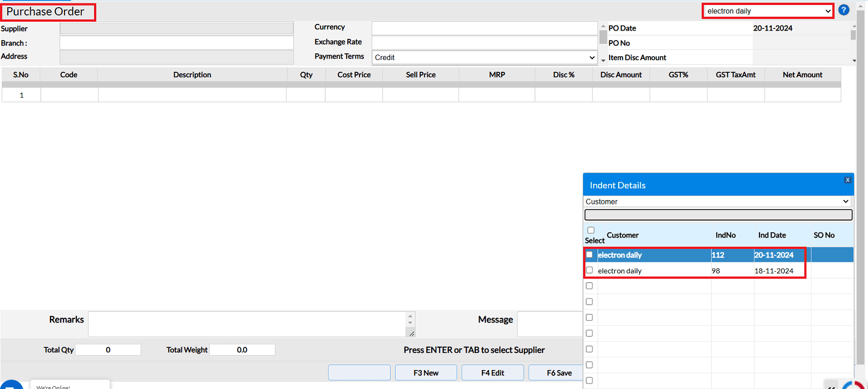Click the Supplier input field

[x=176, y=28]
